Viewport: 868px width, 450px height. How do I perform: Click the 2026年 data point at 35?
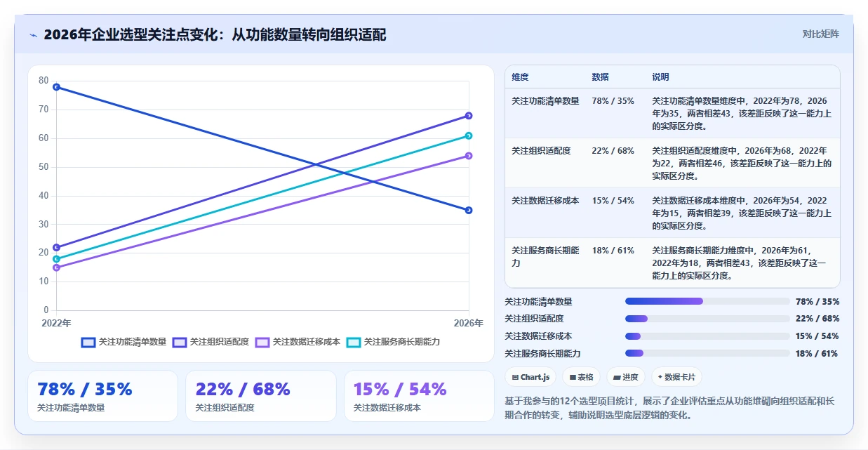(469, 210)
